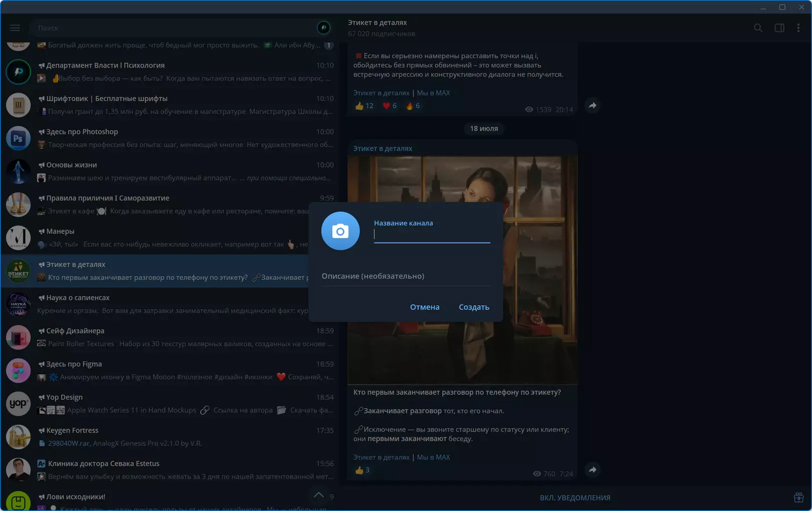Open the three-dot chat options menu
Screen dimensions: 812x511
coord(798,28)
